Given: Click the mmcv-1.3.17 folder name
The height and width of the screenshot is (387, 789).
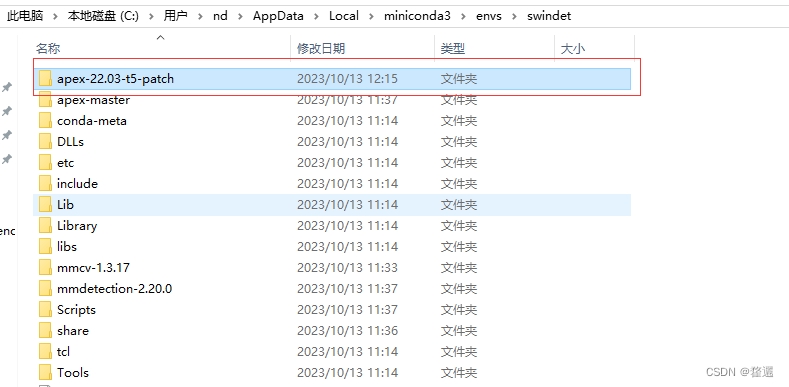Looking at the screenshot, I should click(x=94, y=267).
